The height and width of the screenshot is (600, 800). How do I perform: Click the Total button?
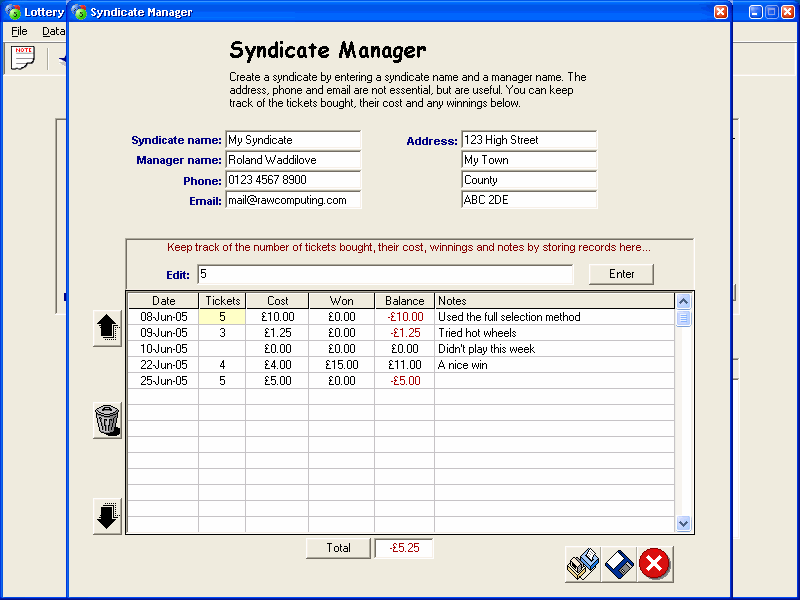pyautogui.click(x=338, y=548)
